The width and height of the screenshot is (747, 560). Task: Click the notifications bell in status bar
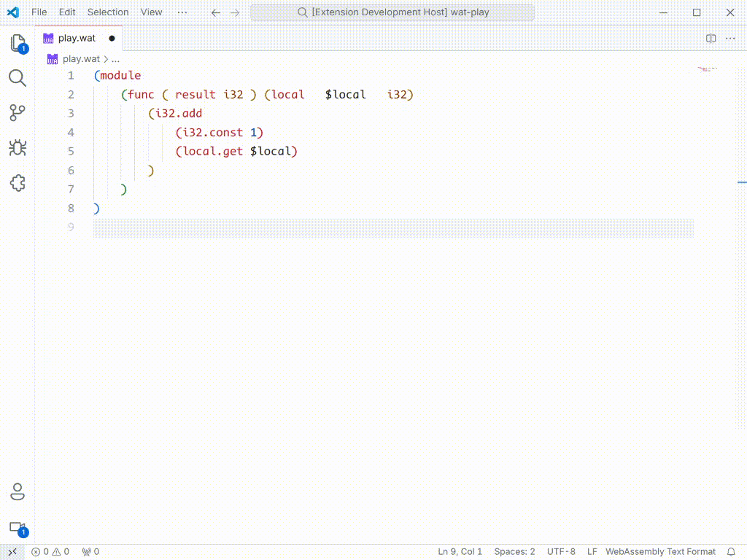tap(731, 552)
